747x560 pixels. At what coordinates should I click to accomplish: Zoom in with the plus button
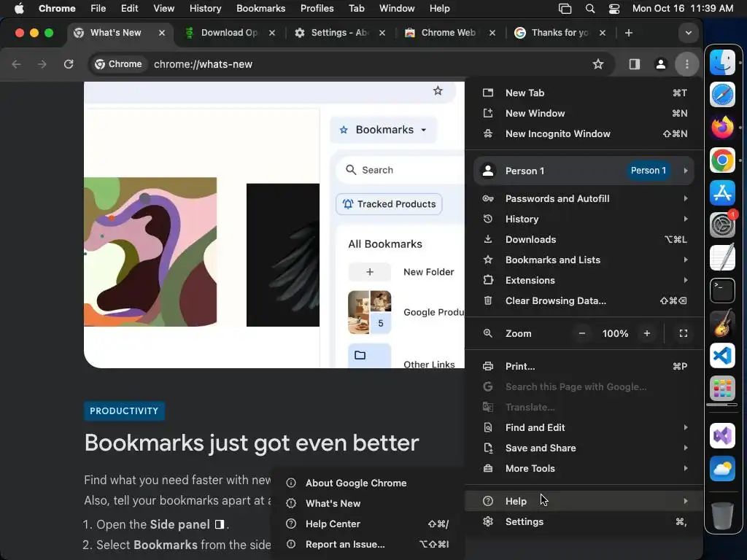pyautogui.click(x=646, y=333)
